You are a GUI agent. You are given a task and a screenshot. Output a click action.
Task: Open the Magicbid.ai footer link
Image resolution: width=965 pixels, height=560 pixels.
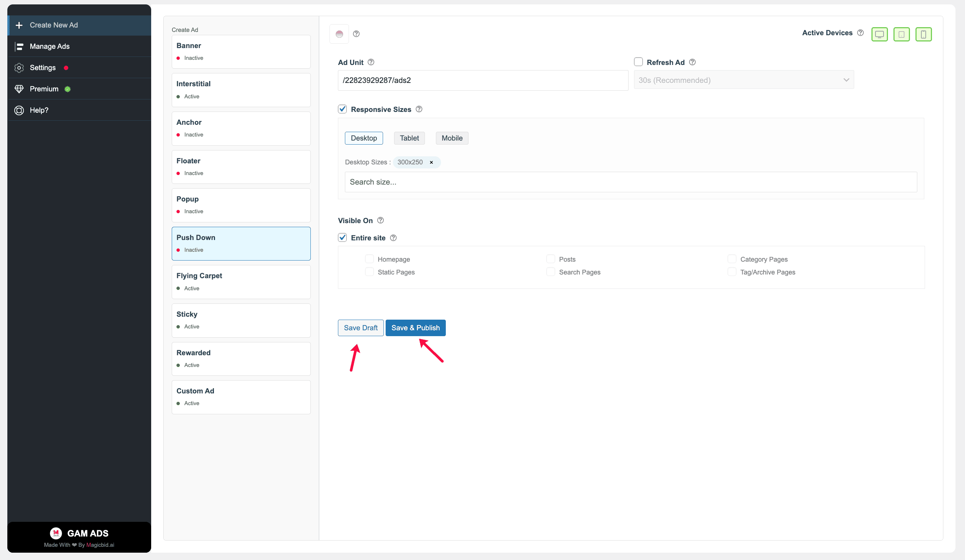[100, 545]
